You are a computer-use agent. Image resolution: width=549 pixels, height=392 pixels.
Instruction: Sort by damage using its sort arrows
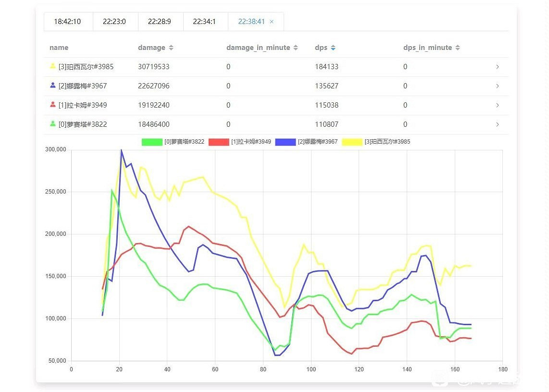[171, 48]
